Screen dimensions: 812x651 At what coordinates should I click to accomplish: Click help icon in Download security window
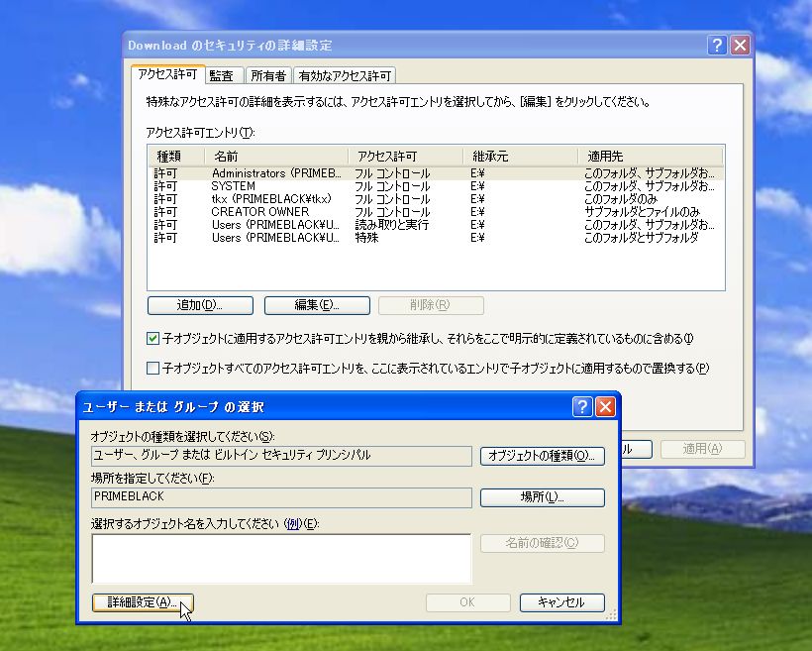(717, 46)
